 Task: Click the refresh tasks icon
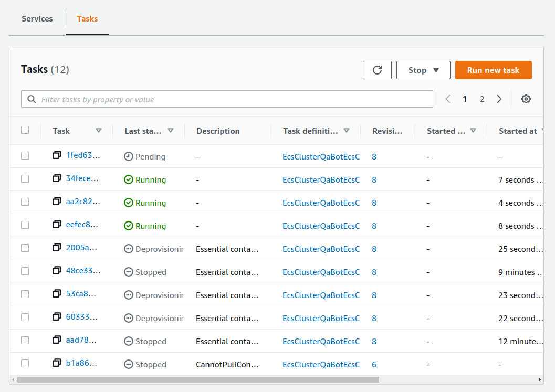point(377,70)
